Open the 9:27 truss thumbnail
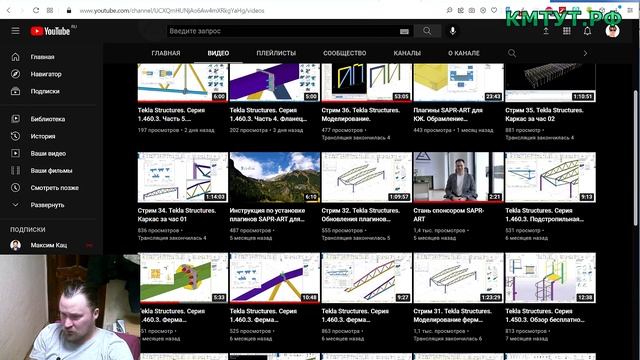640x360 pixels. pyautogui.click(x=367, y=278)
